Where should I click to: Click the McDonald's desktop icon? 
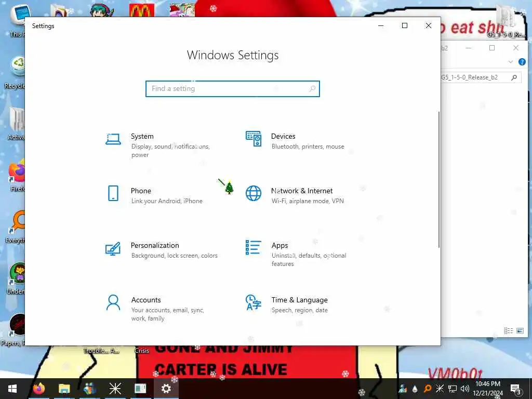pos(142,9)
